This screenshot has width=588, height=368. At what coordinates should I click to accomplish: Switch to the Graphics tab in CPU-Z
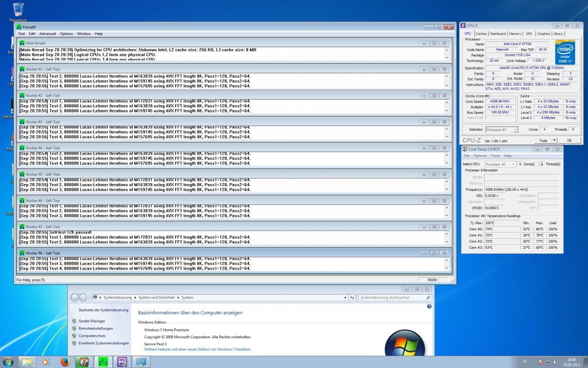coord(543,34)
